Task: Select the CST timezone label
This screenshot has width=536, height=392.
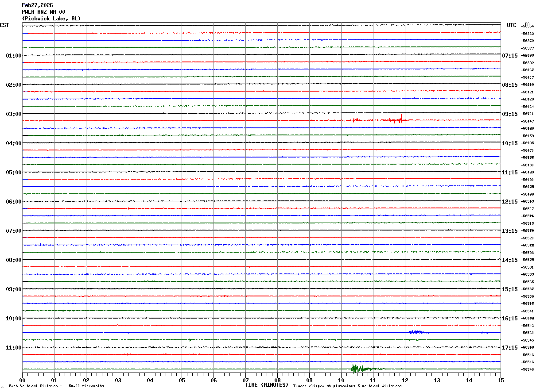Action: (4, 25)
